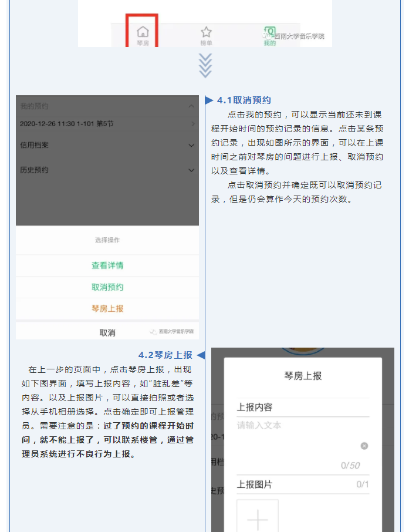Select the orange 琴房上报 option
The image size is (409, 532).
107,308
